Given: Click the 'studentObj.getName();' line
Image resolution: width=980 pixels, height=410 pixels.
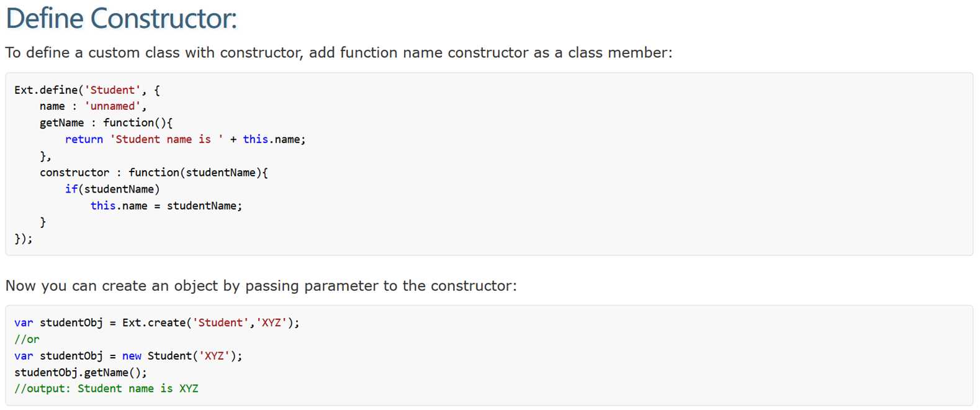Looking at the screenshot, I should 81,373.
